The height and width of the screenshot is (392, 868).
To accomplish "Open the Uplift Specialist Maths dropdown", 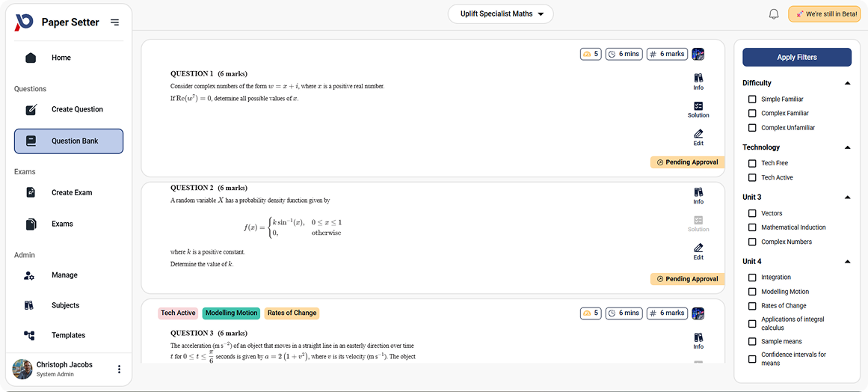I will (500, 14).
